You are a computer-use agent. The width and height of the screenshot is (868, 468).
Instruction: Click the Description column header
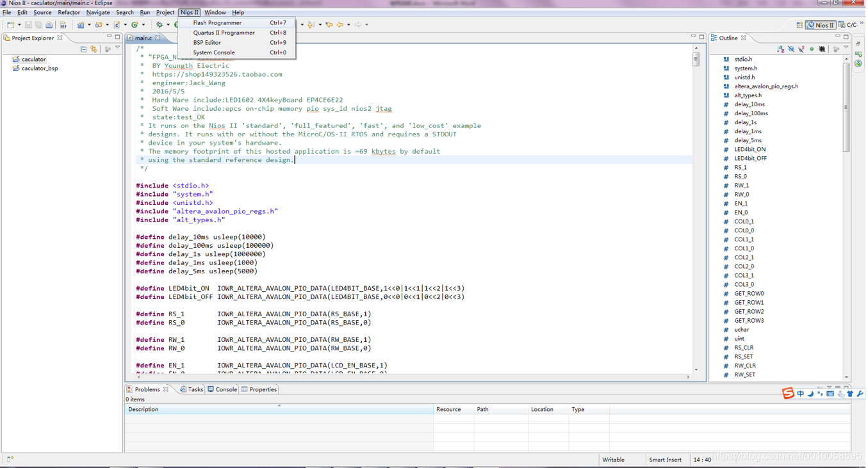(x=279, y=409)
